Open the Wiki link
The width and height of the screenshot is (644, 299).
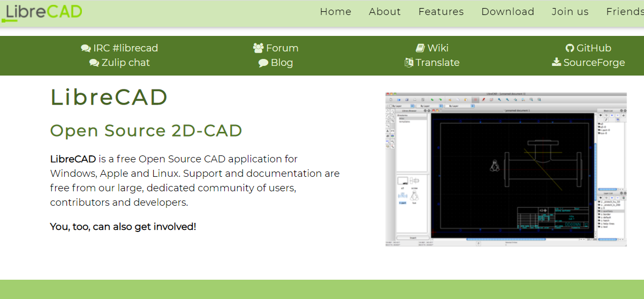point(438,48)
